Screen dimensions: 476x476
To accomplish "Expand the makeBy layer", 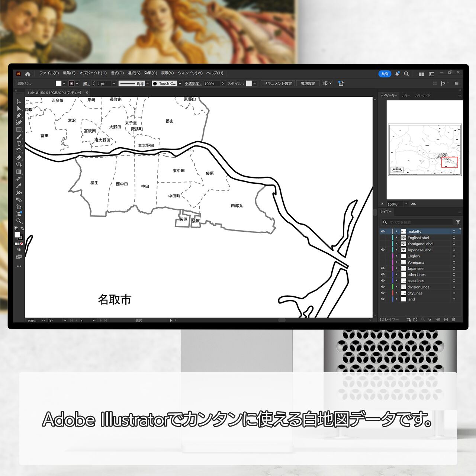I will [x=396, y=231].
